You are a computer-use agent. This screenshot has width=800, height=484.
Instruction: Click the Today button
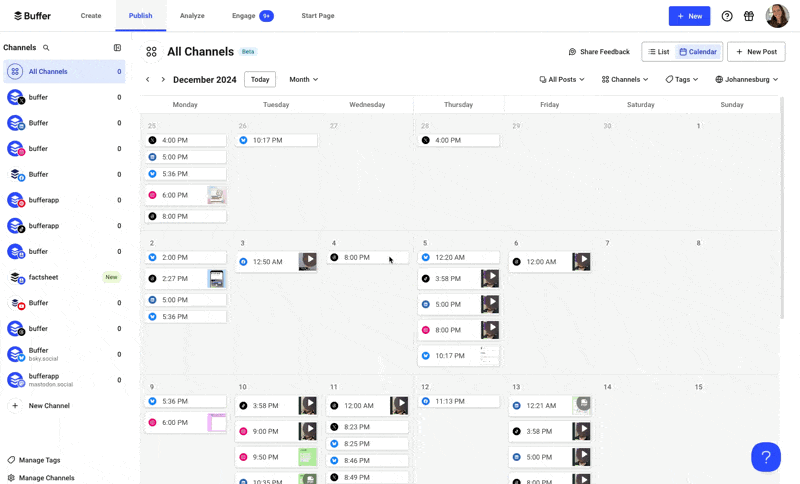(x=260, y=80)
